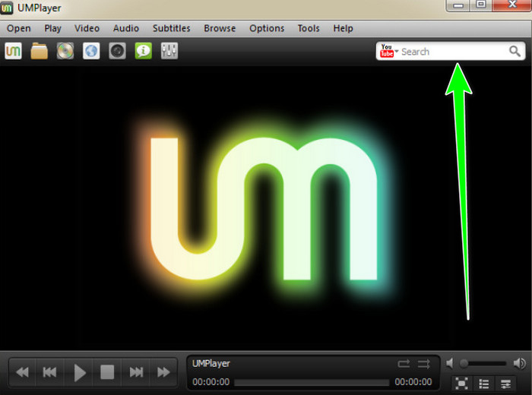Open the Subtitles menu
532x395 pixels.
coord(171,28)
